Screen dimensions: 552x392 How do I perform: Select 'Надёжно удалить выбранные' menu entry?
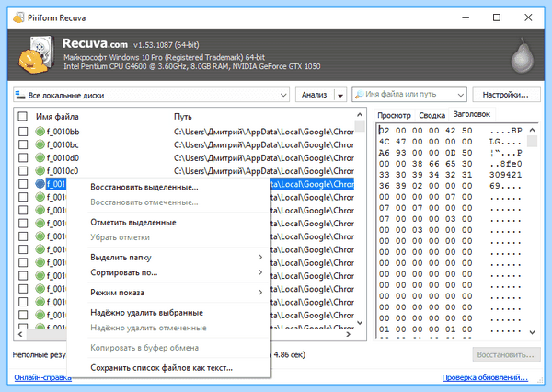pyautogui.click(x=147, y=313)
